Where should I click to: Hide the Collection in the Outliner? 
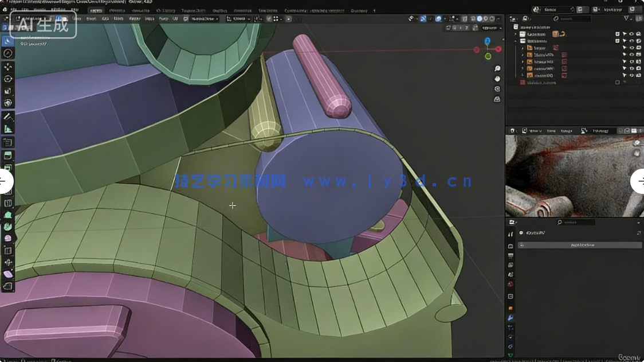click(x=632, y=34)
